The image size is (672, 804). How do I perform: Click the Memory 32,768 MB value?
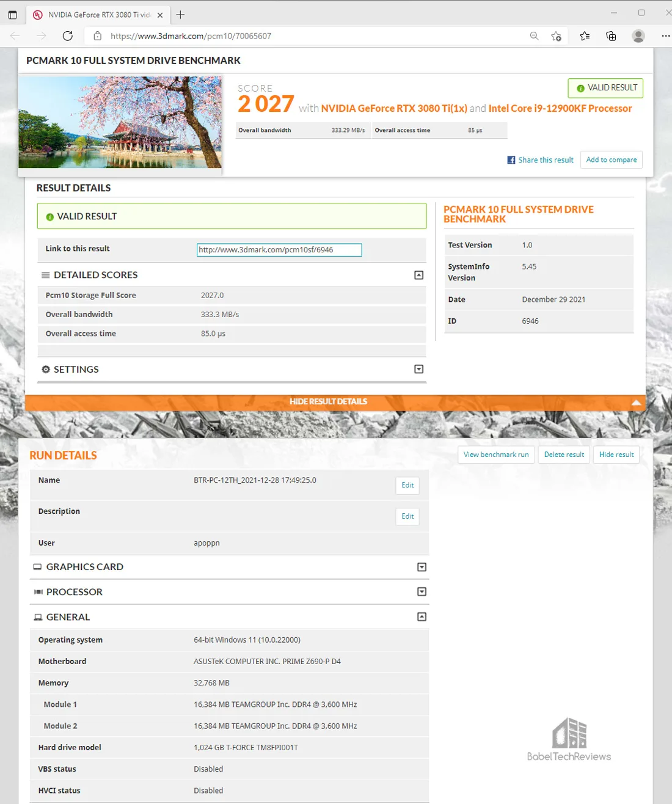click(x=211, y=683)
